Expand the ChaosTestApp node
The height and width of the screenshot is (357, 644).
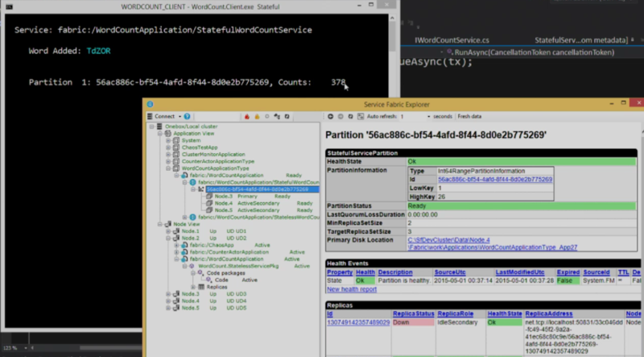tap(168, 147)
